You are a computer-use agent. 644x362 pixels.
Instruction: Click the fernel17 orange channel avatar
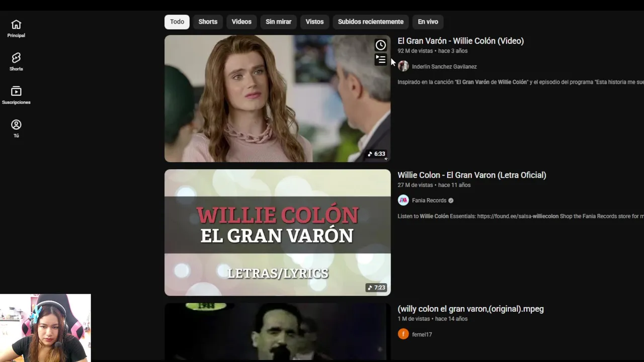[x=404, y=334]
